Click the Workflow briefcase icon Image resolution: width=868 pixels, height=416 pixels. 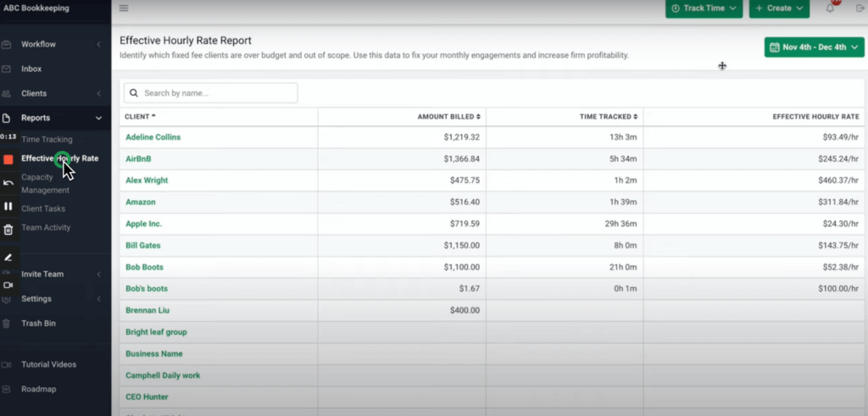7,44
